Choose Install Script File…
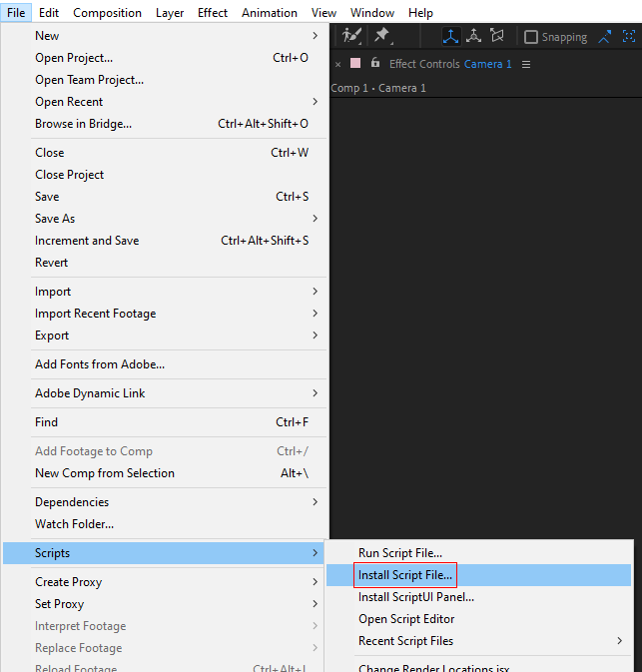This screenshot has width=642, height=672. (478, 575)
